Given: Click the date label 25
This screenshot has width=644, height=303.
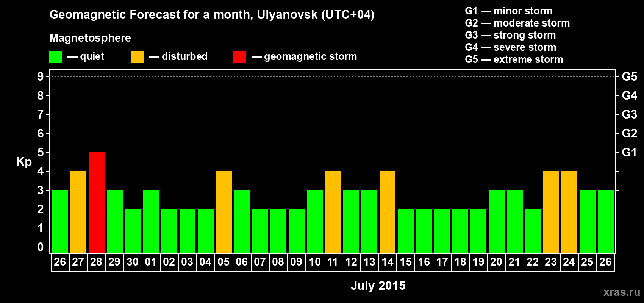Looking at the screenshot, I should tap(587, 262).
